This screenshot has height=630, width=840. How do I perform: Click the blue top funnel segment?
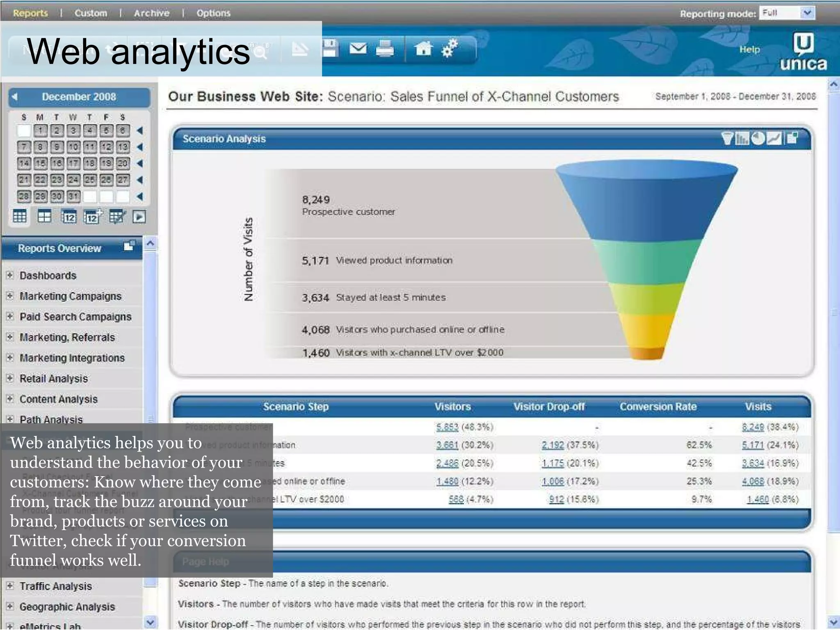coord(647,201)
